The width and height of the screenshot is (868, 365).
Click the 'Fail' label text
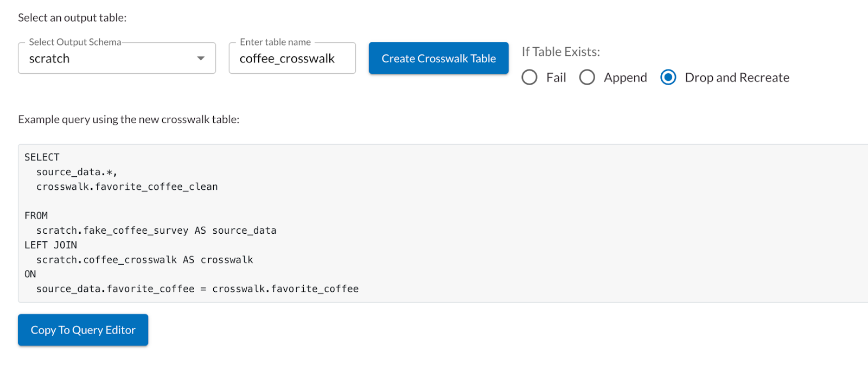(x=556, y=78)
